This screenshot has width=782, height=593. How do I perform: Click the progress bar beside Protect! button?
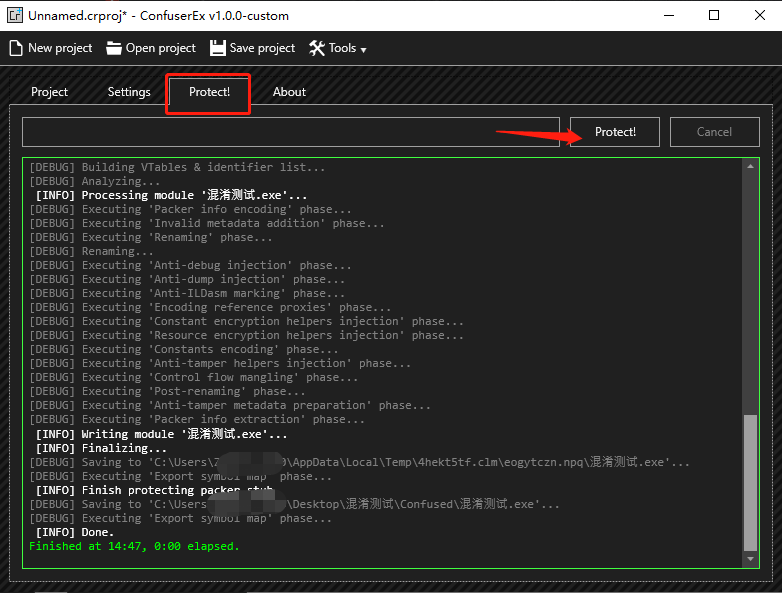point(291,132)
